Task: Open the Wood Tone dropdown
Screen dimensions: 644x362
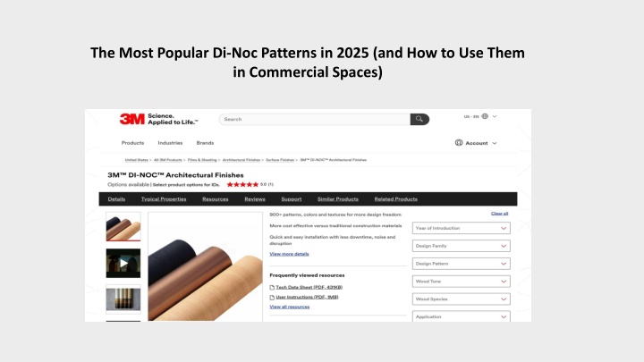Action: [x=462, y=282]
